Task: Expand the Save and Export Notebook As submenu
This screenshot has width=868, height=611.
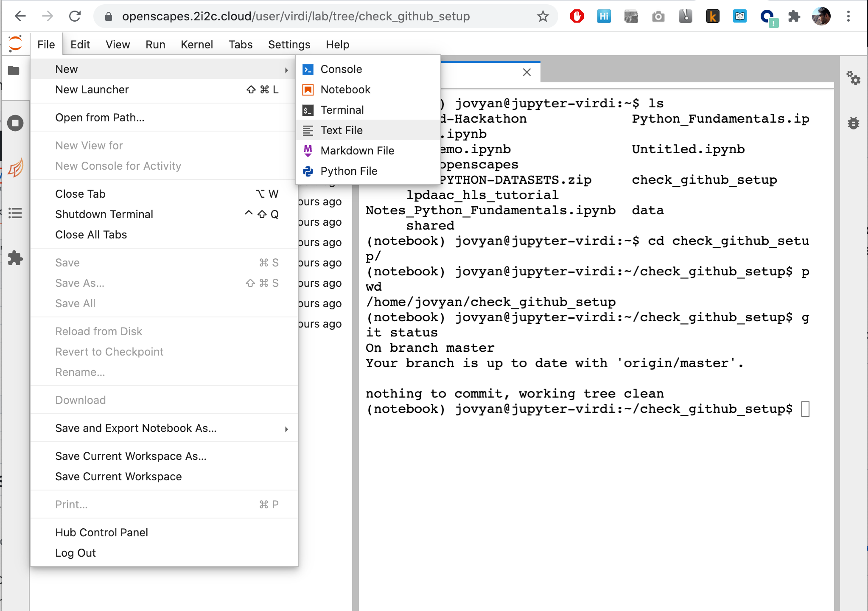Action: click(x=286, y=429)
